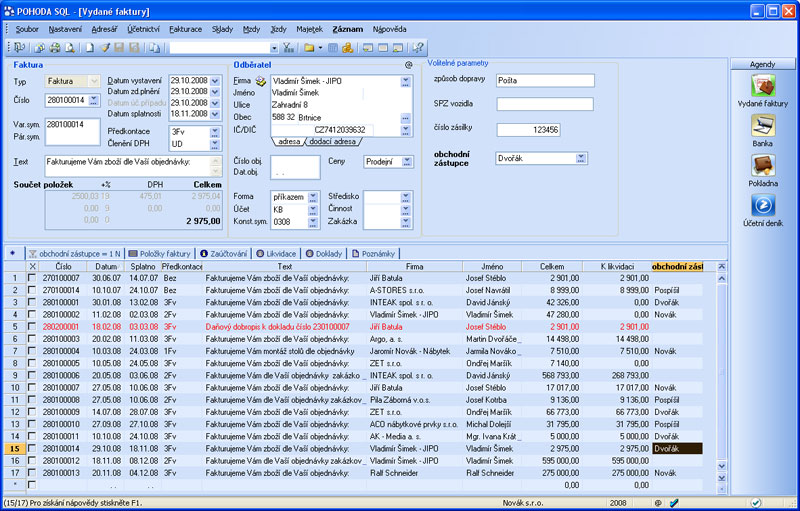
Task: Click the empty SPZ vozidla field
Action: [545, 104]
